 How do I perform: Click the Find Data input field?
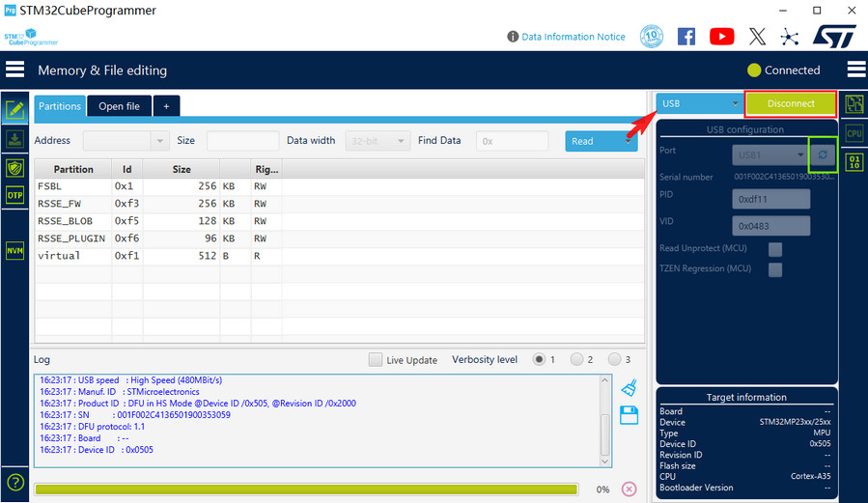click(512, 141)
